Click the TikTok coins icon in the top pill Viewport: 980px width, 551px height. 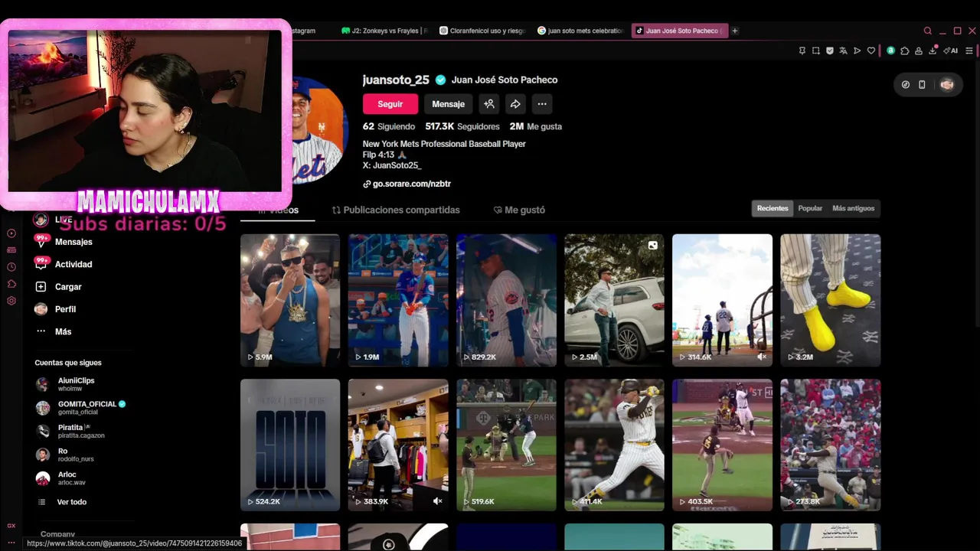[906, 85]
